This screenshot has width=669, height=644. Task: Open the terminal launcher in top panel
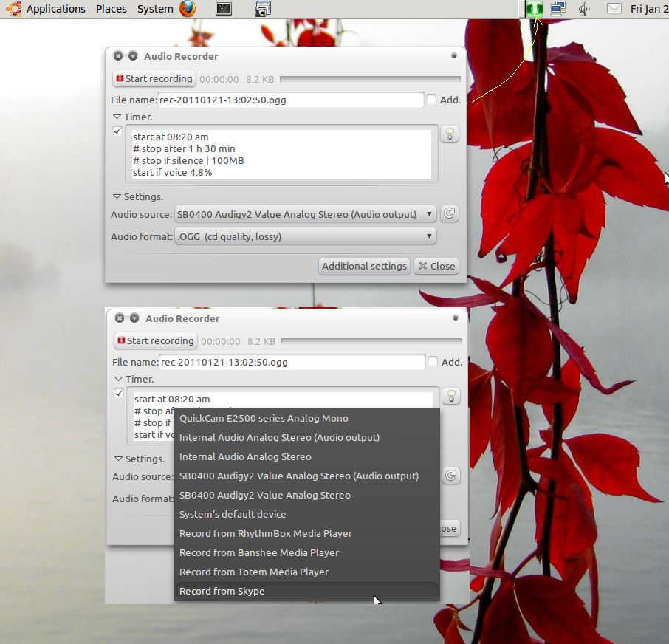[x=224, y=9]
